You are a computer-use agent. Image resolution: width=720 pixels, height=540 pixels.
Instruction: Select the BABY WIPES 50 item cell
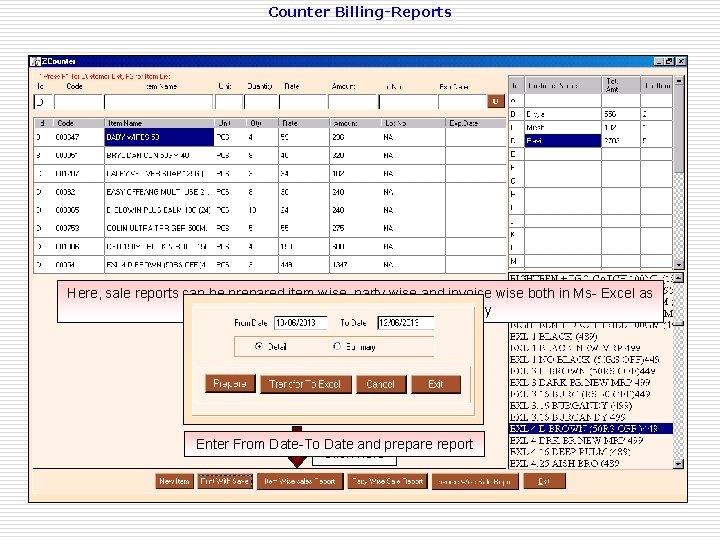click(x=159, y=137)
